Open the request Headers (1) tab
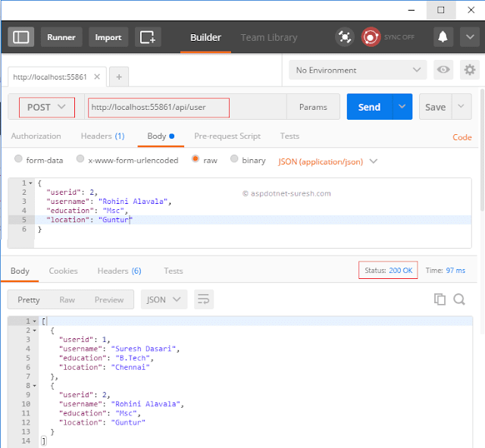The image size is (485, 448). pyautogui.click(x=103, y=136)
